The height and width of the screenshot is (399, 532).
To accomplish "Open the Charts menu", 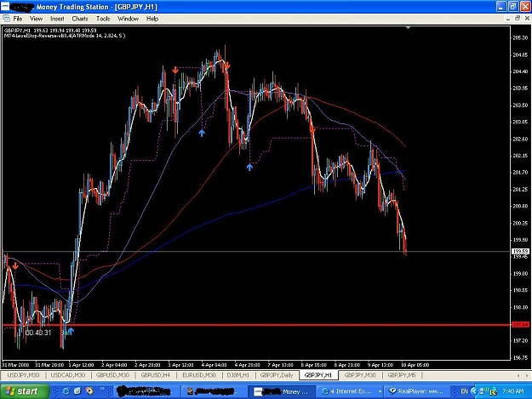I will 80,19.
